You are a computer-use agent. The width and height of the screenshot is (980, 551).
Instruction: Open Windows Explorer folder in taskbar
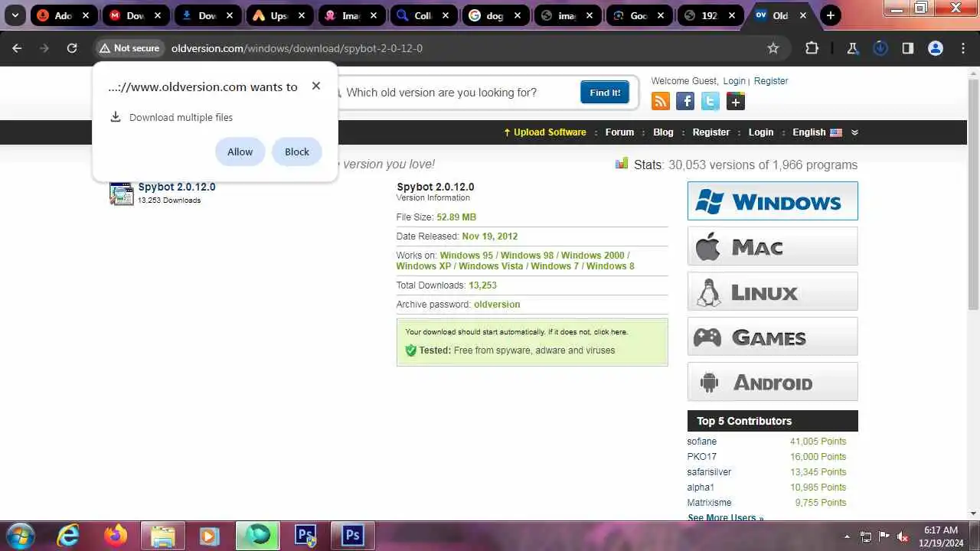163,536
